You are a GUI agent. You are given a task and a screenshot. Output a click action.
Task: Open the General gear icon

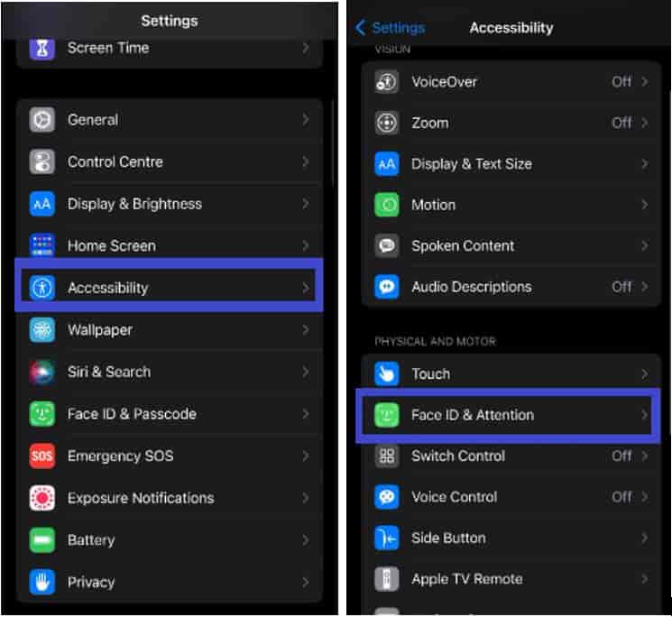tap(42, 120)
